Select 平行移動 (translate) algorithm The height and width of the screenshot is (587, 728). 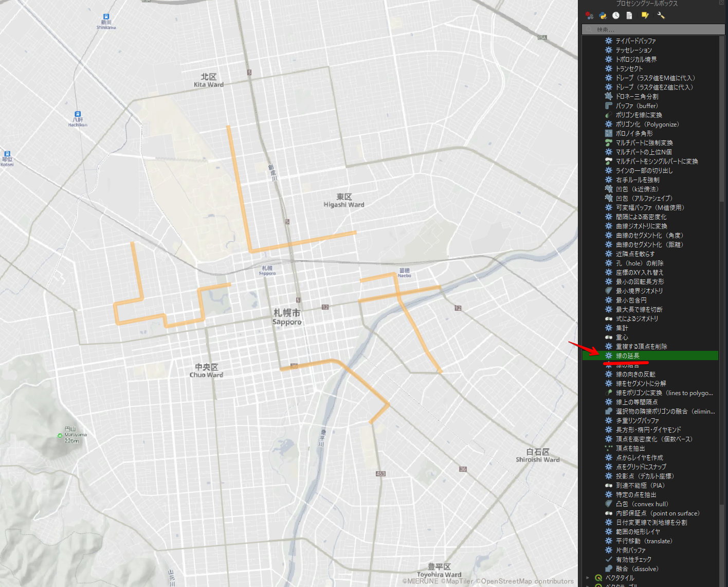(644, 541)
